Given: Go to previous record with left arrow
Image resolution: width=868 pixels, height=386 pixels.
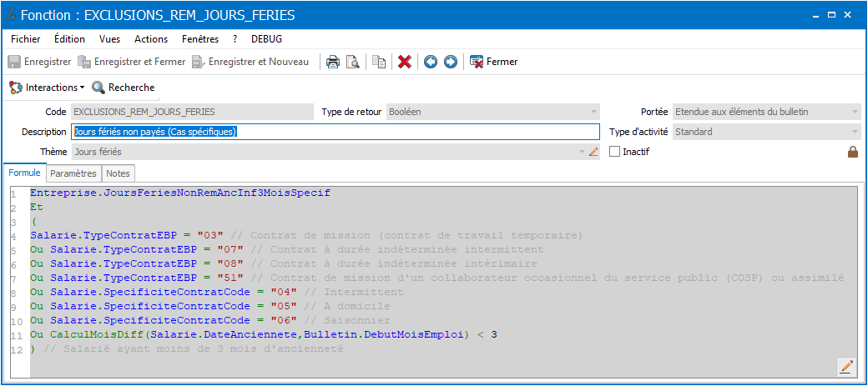Looking at the screenshot, I should coord(431,62).
